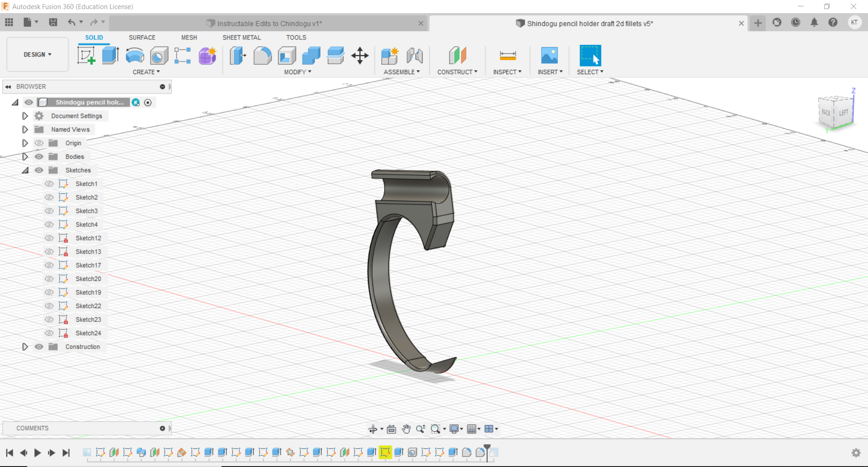Open the notifications bell

(814, 23)
